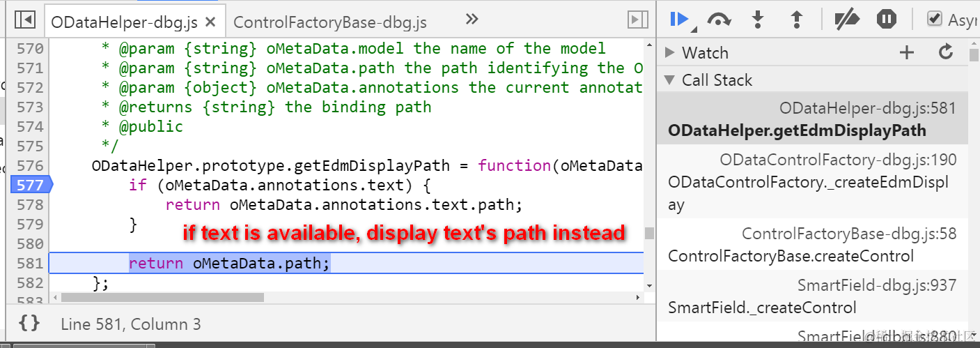
Task: Click the vertical scrollbar thumb of the code editor
Action: 649,233
